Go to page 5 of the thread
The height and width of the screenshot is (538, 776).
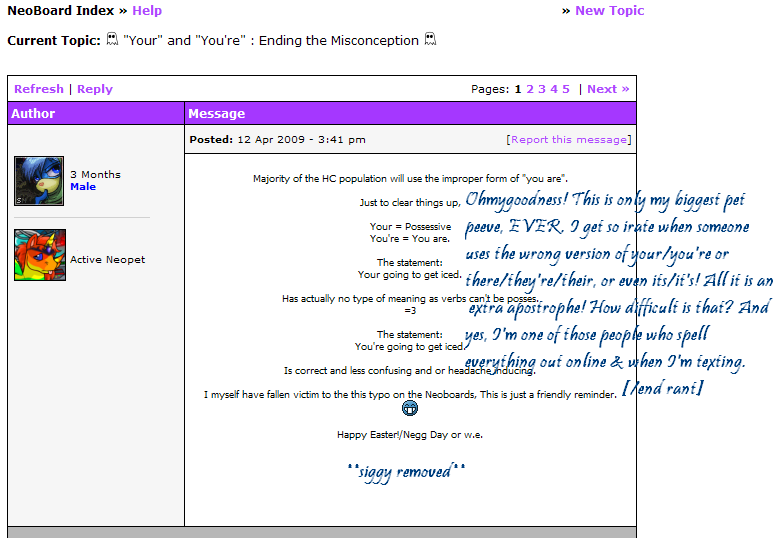click(566, 89)
